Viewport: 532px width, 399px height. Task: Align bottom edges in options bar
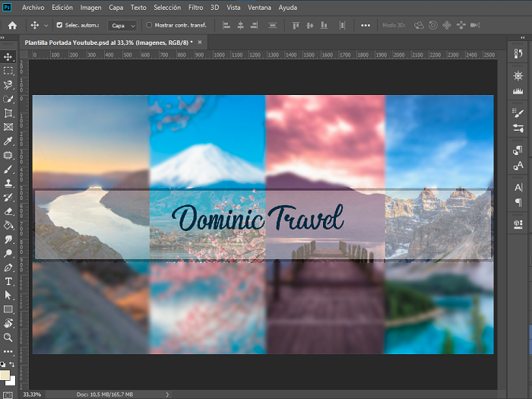tap(324, 25)
